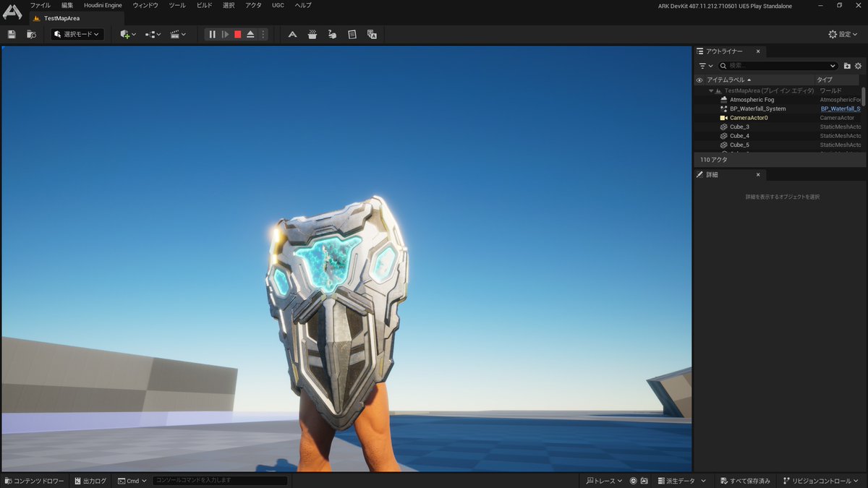
Task: Open the cinematics clapperboard dropdown
Action: [x=178, y=34]
